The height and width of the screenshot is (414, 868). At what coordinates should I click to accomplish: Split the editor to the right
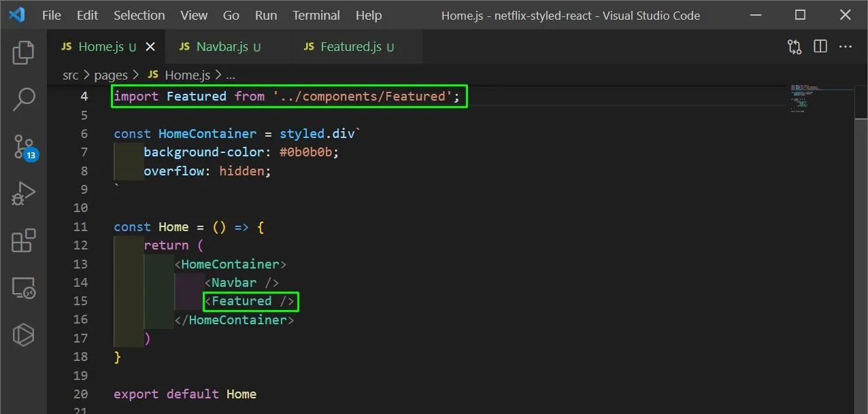tap(820, 47)
